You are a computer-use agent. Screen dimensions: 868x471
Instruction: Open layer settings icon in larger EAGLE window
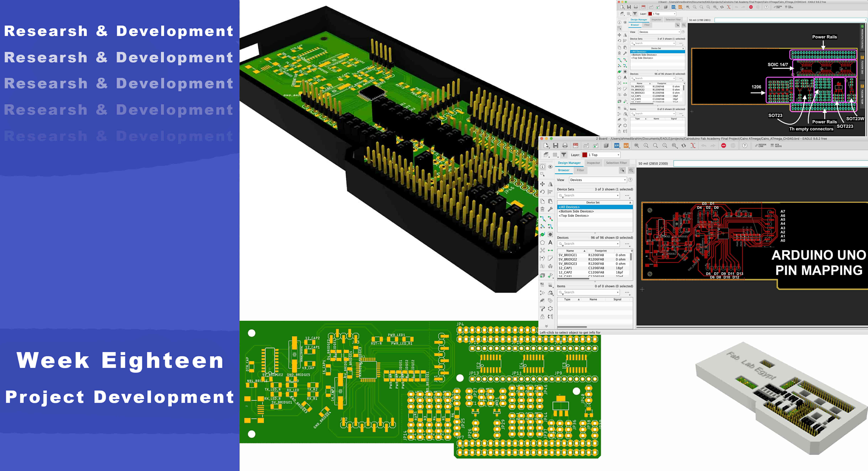tap(546, 155)
